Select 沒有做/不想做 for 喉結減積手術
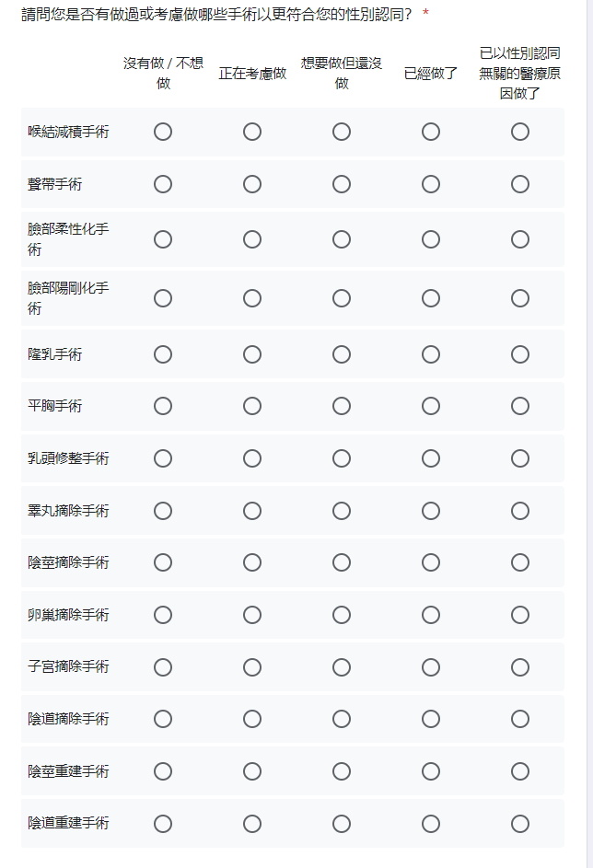593x868 pixels. pos(163,132)
